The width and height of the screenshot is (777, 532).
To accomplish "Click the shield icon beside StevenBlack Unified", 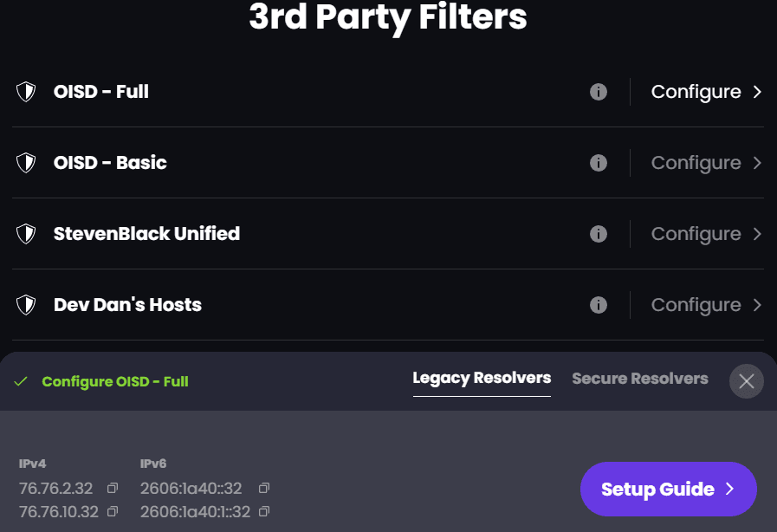I will [25, 233].
